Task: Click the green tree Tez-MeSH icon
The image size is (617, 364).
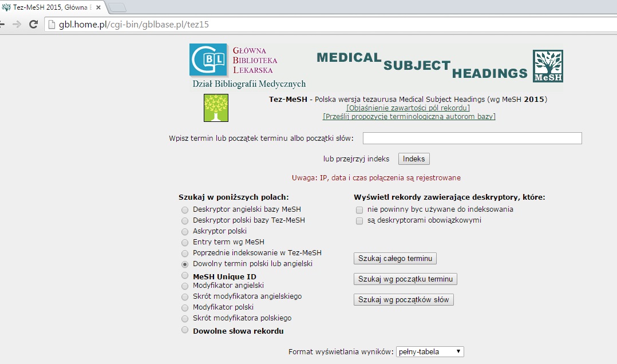Action: pyautogui.click(x=216, y=108)
